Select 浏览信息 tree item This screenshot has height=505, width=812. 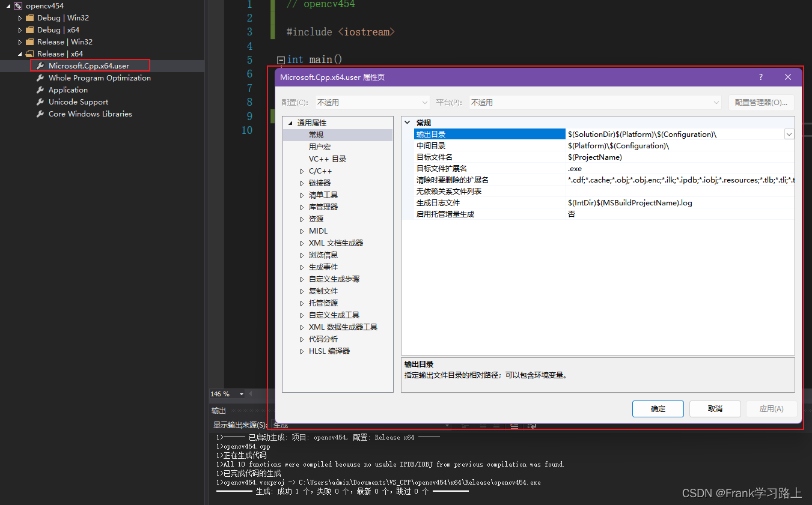[323, 255]
